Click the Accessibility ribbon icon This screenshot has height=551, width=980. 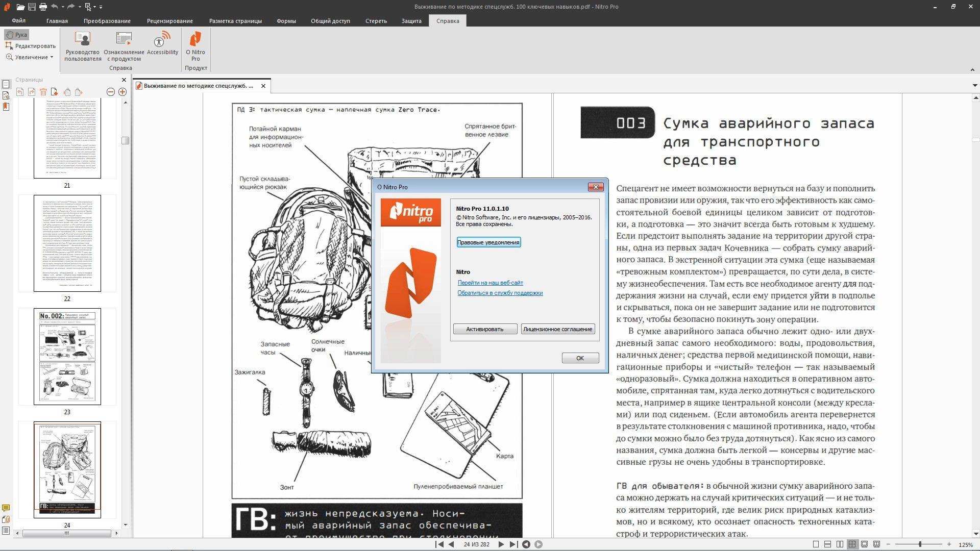click(x=162, y=43)
